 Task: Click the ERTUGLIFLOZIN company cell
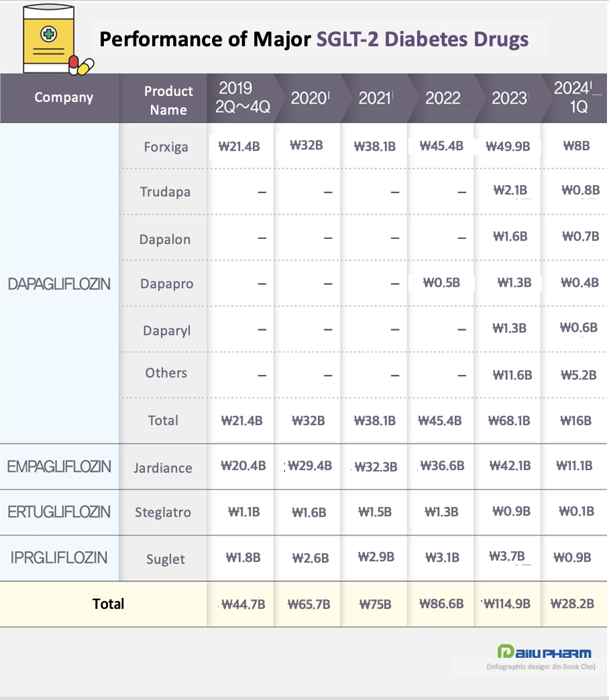tap(59, 512)
